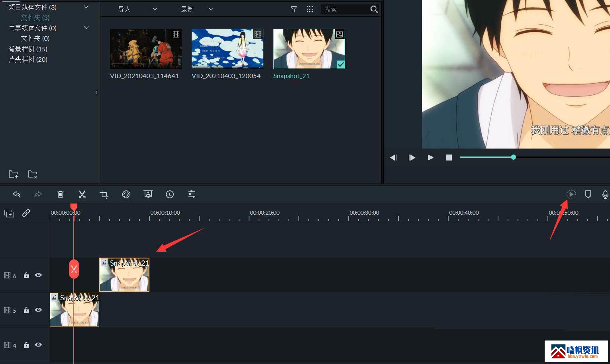Screen dimensions: 610x364
Task: Play the preview video
Action: (431, 157)
